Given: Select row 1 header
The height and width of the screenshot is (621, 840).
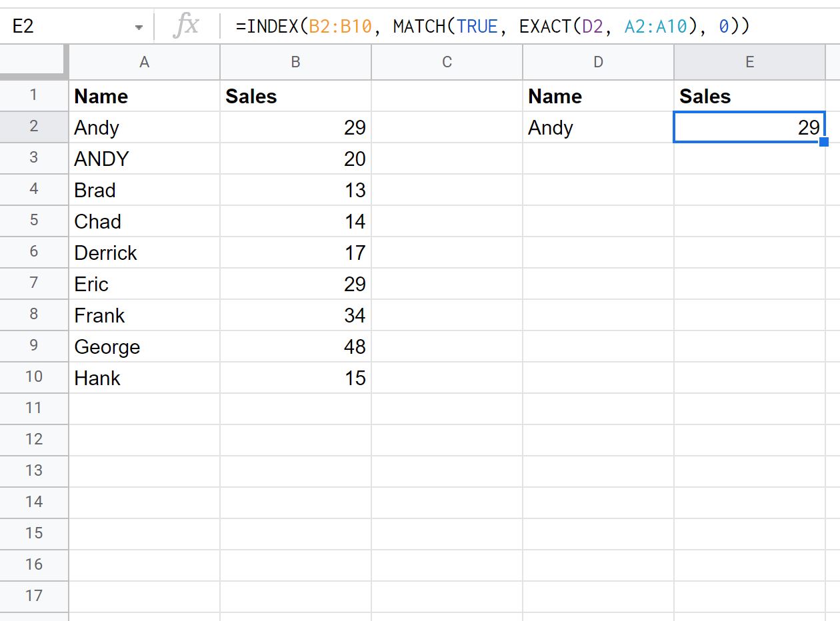Looking at the screenshot, I should click(x=34, y=95).
